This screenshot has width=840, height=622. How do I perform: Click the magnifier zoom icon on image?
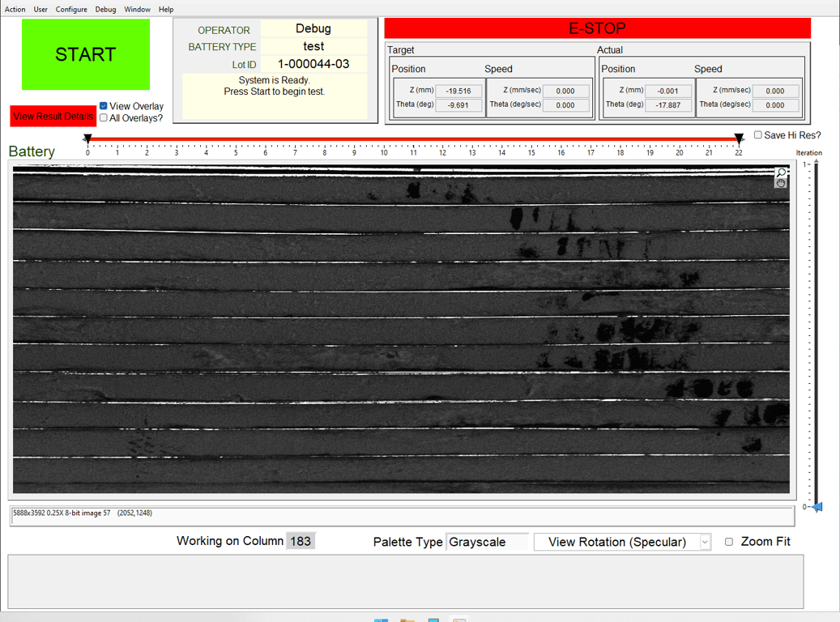click(x=781, y=173)
